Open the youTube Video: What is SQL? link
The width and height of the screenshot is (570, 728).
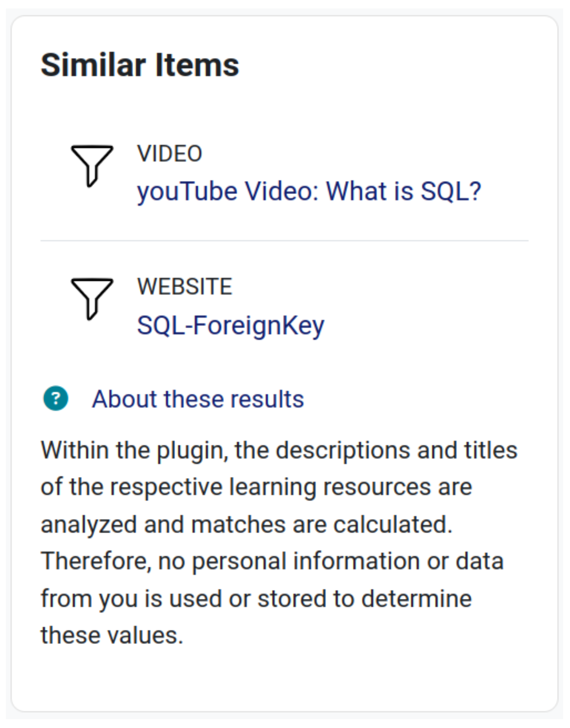(309, 191)
